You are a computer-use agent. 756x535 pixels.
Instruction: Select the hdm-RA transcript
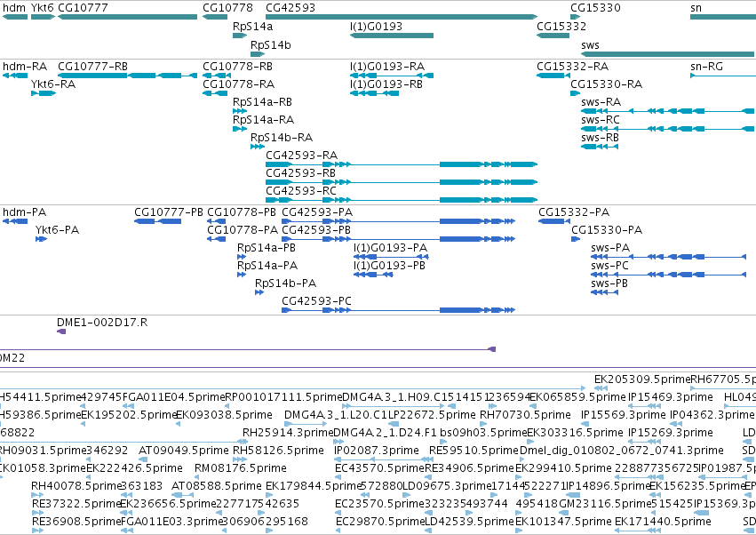(x=15, y=76)
